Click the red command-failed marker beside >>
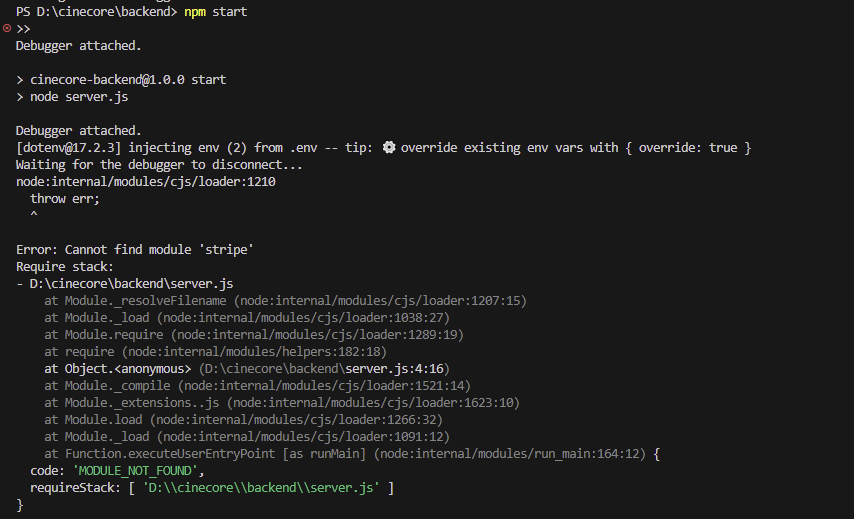 point(7,28)
